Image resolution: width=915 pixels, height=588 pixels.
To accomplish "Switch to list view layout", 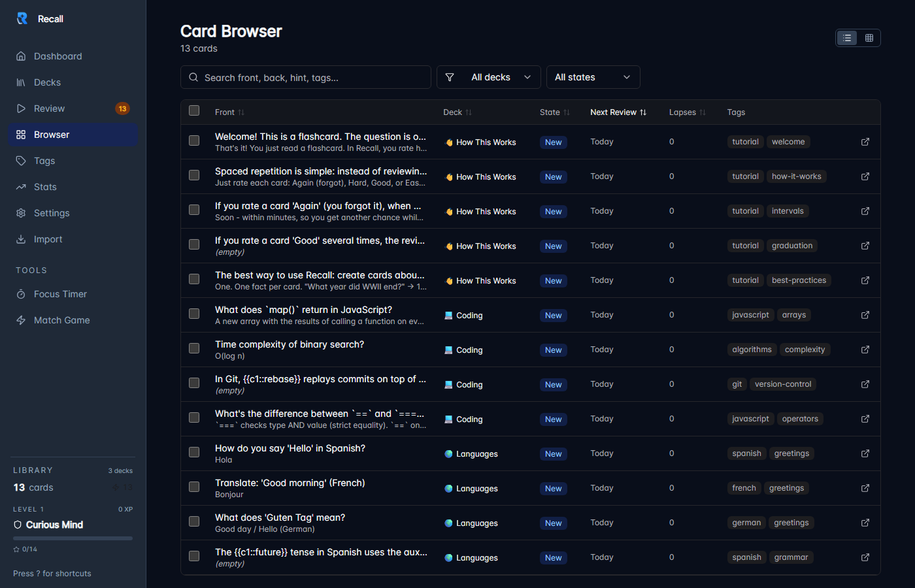I will click(x=847, y=38).
